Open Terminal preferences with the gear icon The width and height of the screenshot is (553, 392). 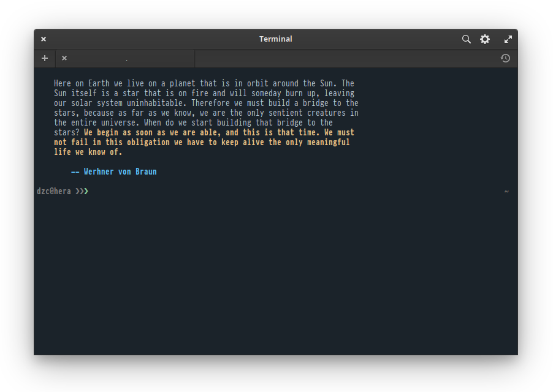pyautogui.click(x=485, y=39)
